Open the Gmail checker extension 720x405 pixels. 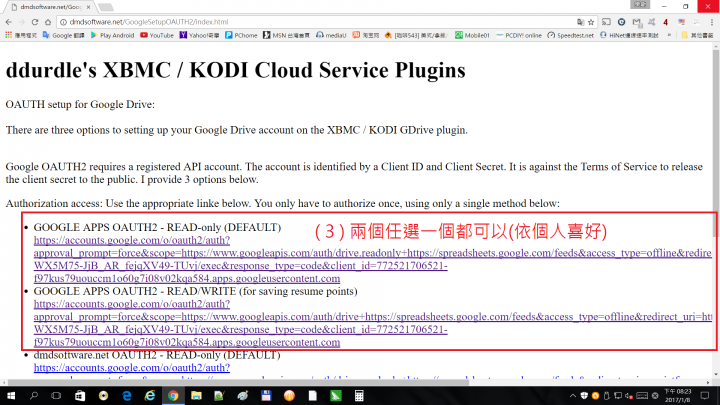636,22
